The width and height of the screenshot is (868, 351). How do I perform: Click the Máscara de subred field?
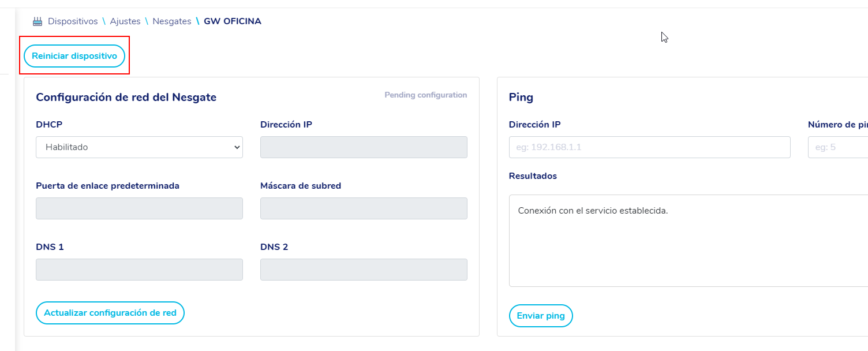point(364,208)
